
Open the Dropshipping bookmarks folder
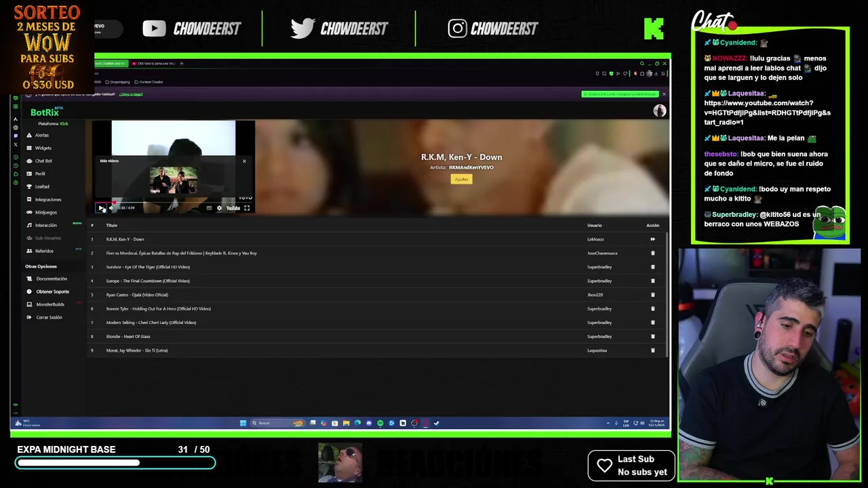pyautogui.click(x=119, y=82)
